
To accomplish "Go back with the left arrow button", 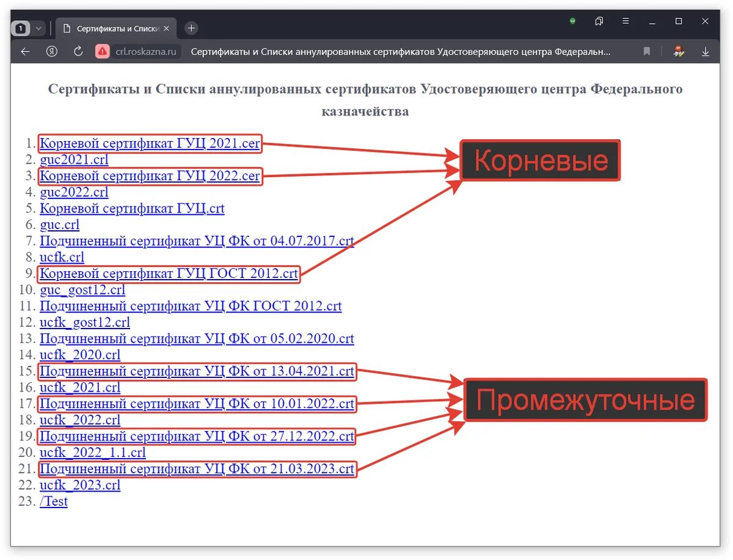I will (25, 52).
